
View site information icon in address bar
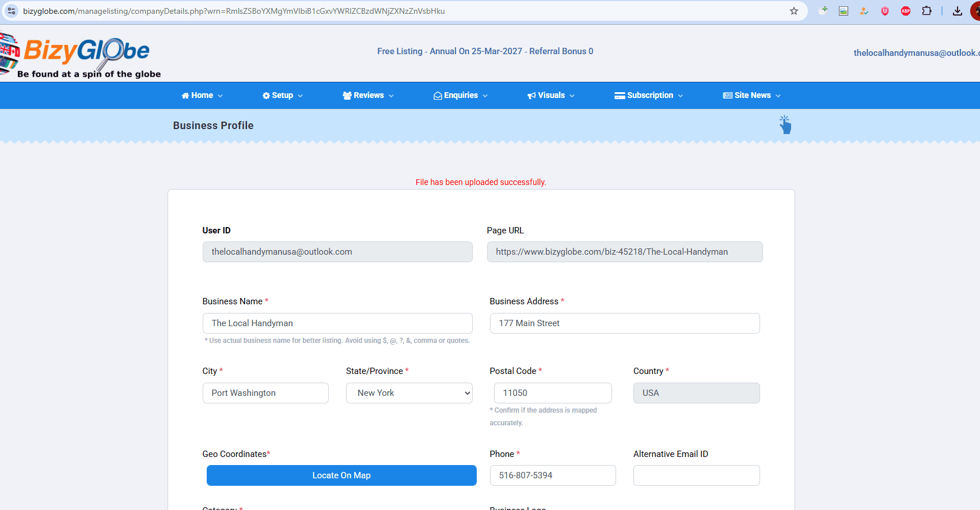pyautogui.click(x=12, y=11)
